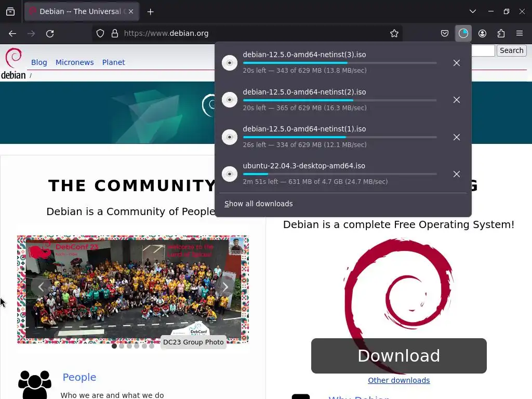532x399 pixels.
Task: Select the third carousel dot indicator
Action: tap(129, 346)
